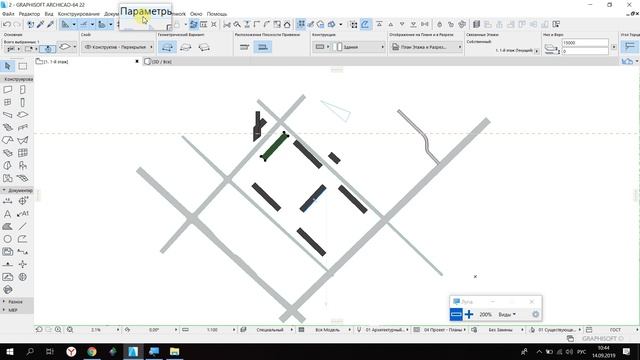Screen dimensions: 640x360
Task: Select the Window tool in toolbox
Action: (7, 102)
